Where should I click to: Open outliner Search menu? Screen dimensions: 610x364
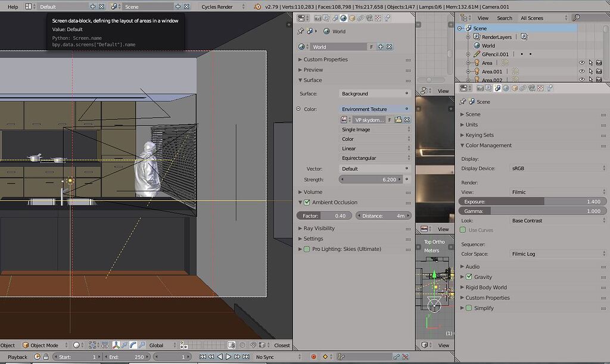coord(505,18)
